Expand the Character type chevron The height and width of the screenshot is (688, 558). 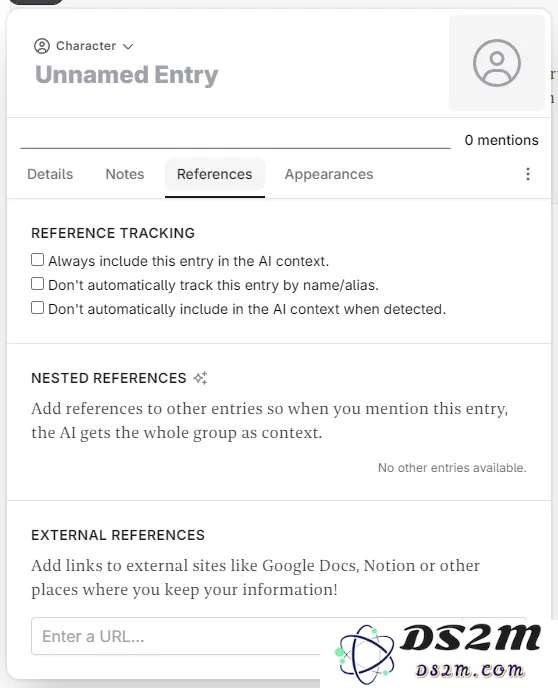(x=128, y=47)
